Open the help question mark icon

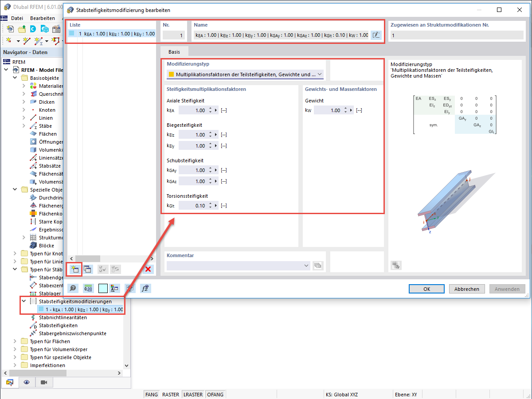[x=74, y=288]
